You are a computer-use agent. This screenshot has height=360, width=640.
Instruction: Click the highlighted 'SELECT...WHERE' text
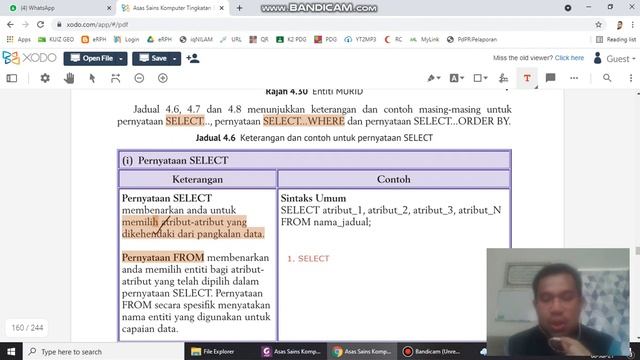(304, 121)
